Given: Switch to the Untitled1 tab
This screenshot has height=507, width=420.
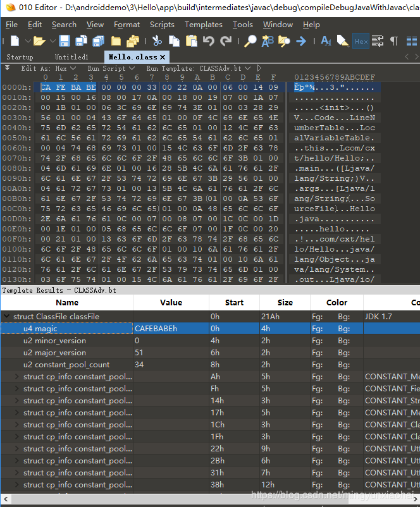Looking at the screenshot, I should (71, 57).
